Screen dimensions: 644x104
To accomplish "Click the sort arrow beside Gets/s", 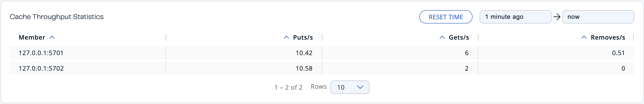I will tap(442, 37).
